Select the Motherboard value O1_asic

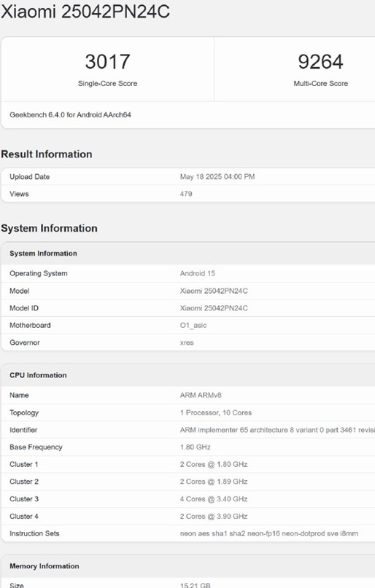(x=193, y=326)
